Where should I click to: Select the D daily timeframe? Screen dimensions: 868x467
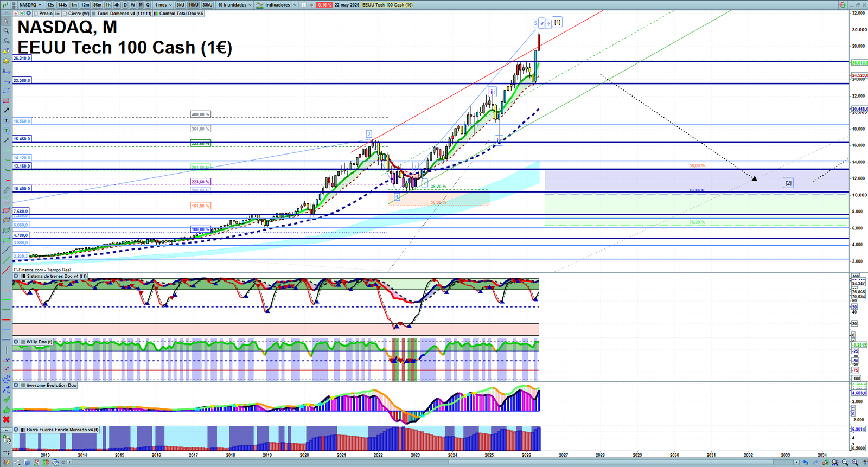pyautogui.click(x=125, y=5)
